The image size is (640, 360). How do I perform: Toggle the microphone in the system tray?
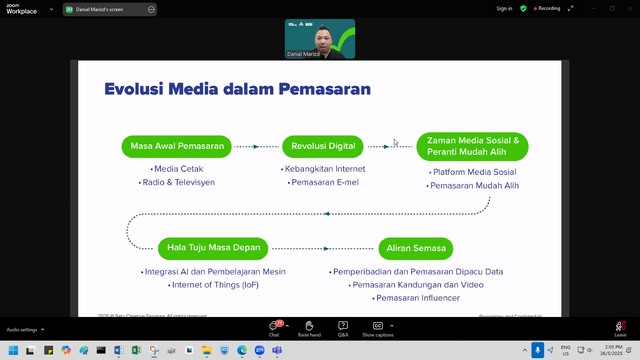538,350
